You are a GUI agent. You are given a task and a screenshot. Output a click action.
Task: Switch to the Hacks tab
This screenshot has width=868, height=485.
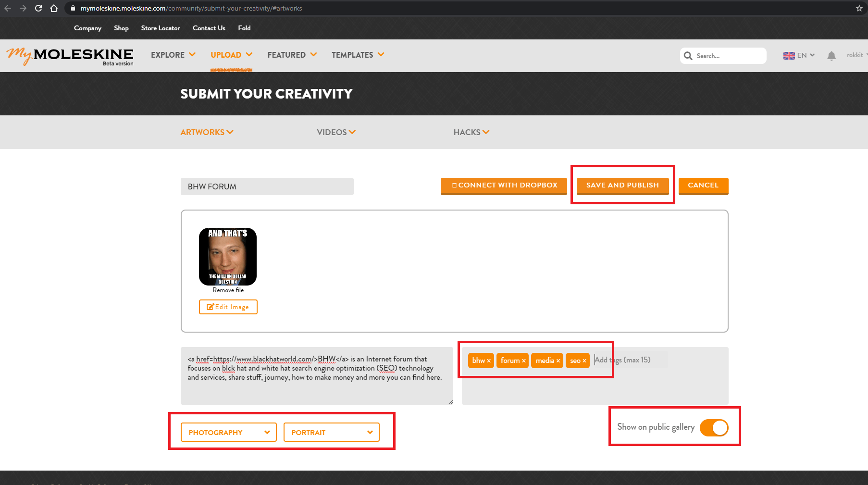coord(471,132)
